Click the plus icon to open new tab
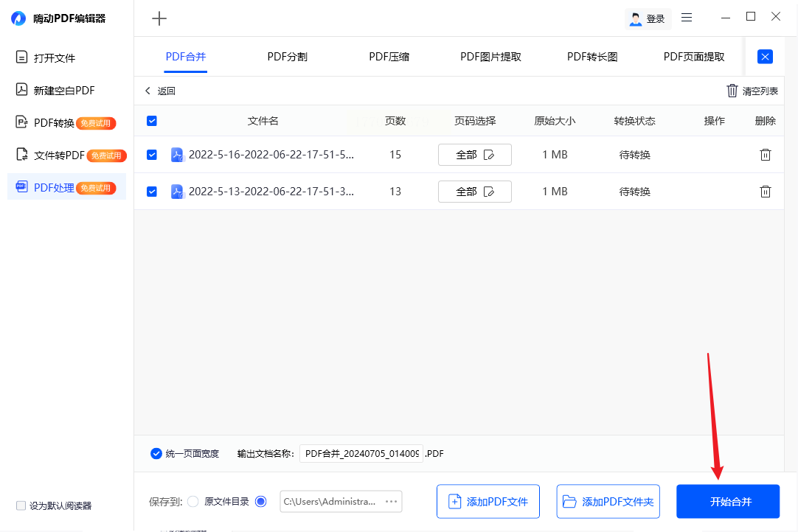 159,18
